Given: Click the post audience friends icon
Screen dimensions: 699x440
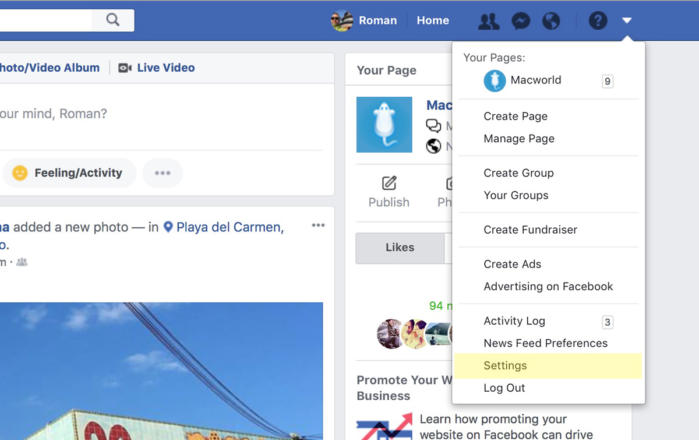Looking at the screenshot, I should point(22,262).
